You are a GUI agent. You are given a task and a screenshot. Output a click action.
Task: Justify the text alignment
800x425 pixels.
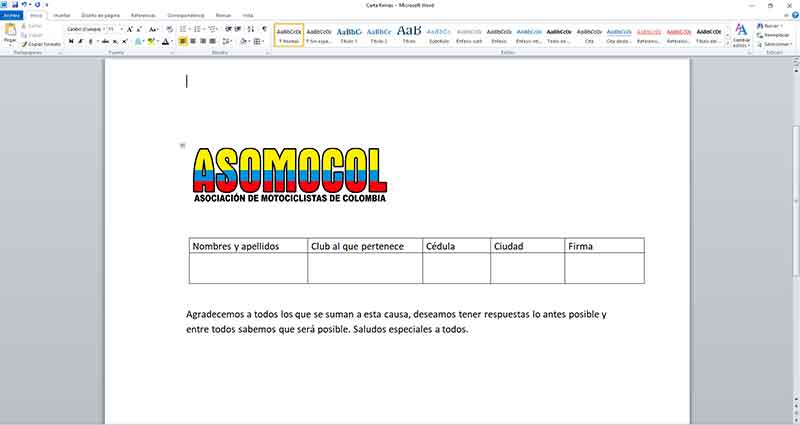tap(212, 41)
